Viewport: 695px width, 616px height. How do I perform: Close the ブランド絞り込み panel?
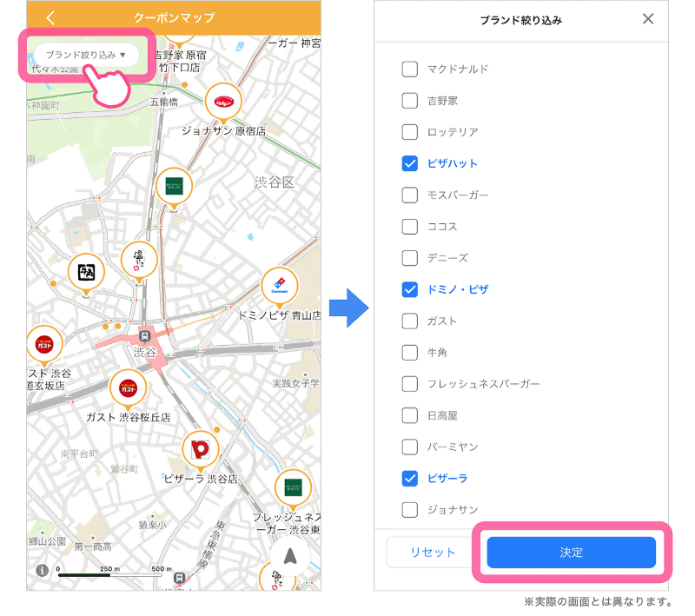click(x=648, y=18)
